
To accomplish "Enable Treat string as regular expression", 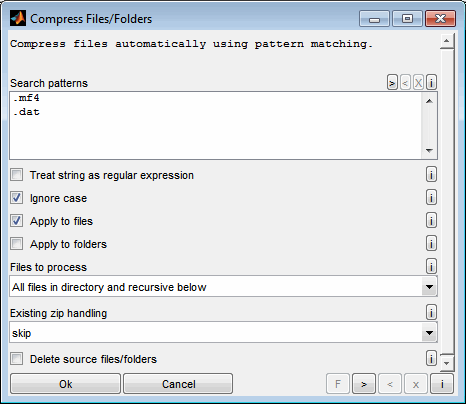I will pos(17,175).
